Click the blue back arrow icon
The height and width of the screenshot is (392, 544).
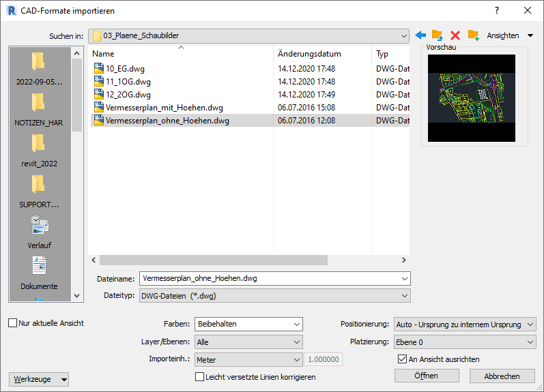tap(420, 35)
